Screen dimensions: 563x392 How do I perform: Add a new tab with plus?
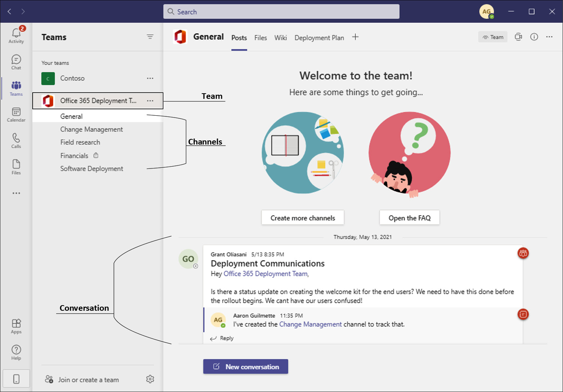355,37
